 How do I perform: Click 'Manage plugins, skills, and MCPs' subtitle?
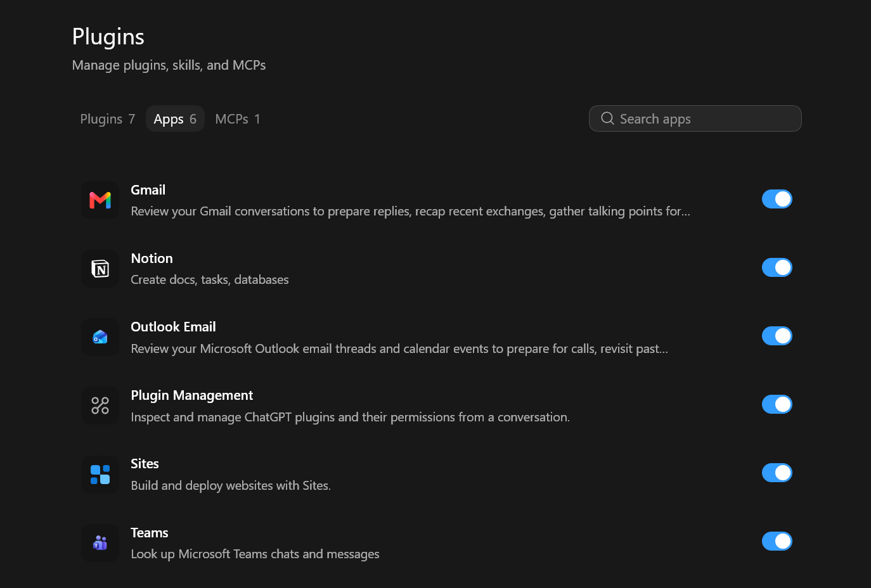[x=169, y=65]
